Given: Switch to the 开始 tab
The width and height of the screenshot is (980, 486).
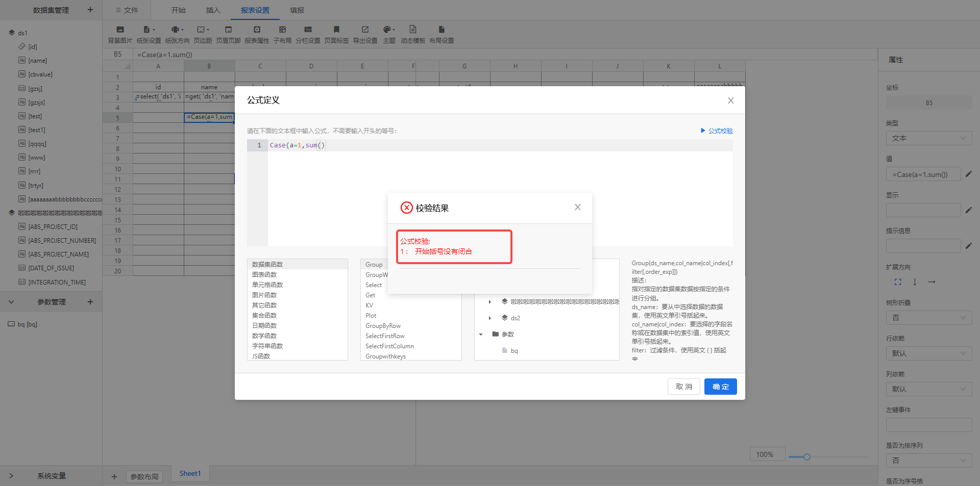Looking at the screenshot, I should click(x=178, y=10).
